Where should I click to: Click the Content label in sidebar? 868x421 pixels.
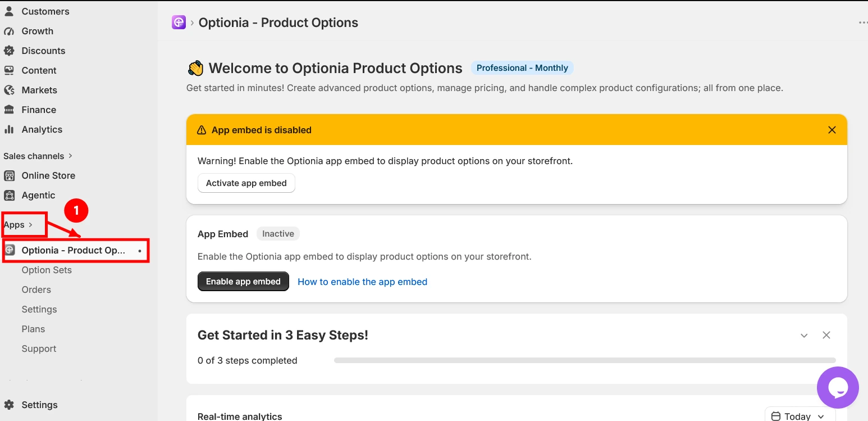click(x=39, y=70)
